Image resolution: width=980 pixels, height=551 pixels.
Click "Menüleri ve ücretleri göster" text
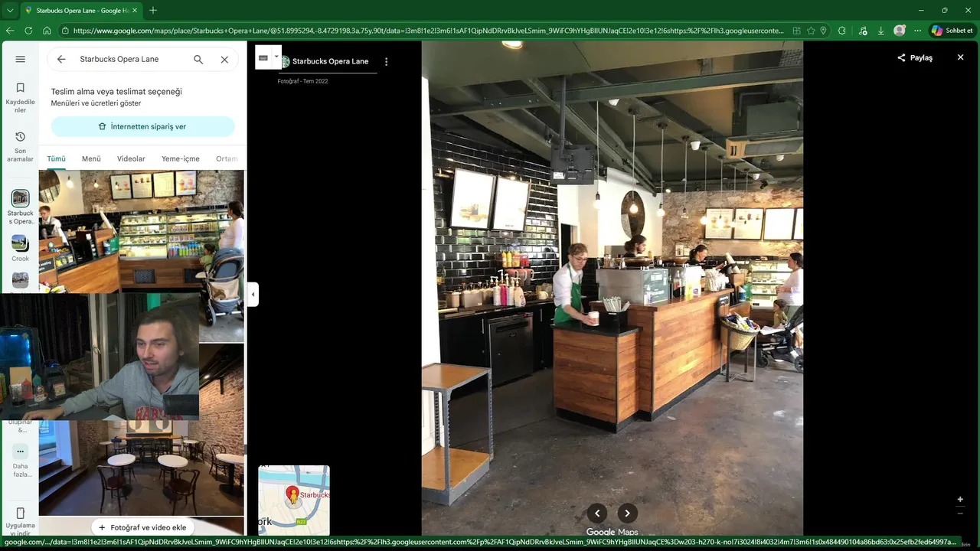pyautogui.click(x=96, y=103)
